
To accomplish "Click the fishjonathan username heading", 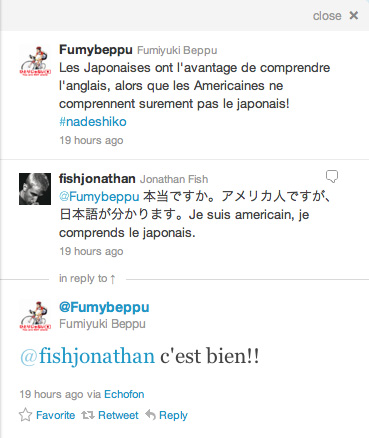I will pos(97,179).
